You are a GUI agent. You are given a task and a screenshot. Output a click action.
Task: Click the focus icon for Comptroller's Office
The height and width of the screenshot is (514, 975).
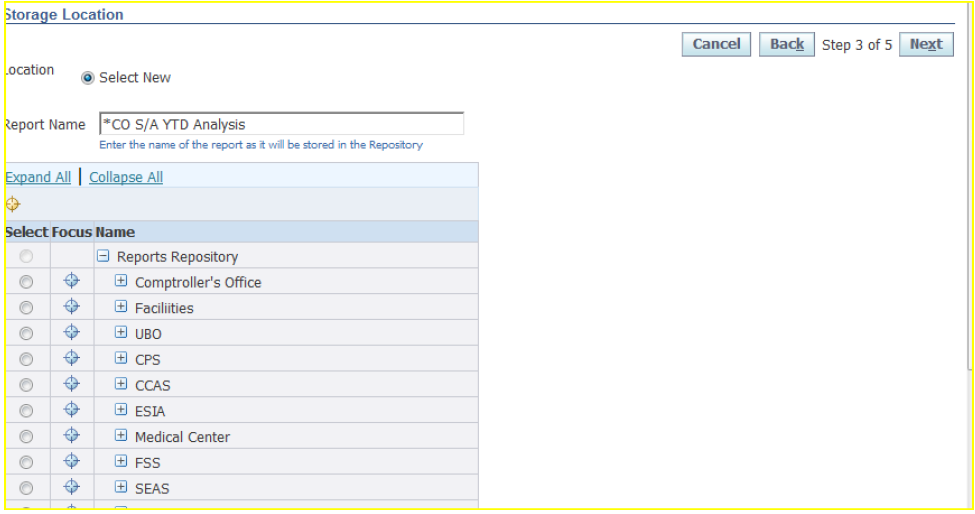72,281
